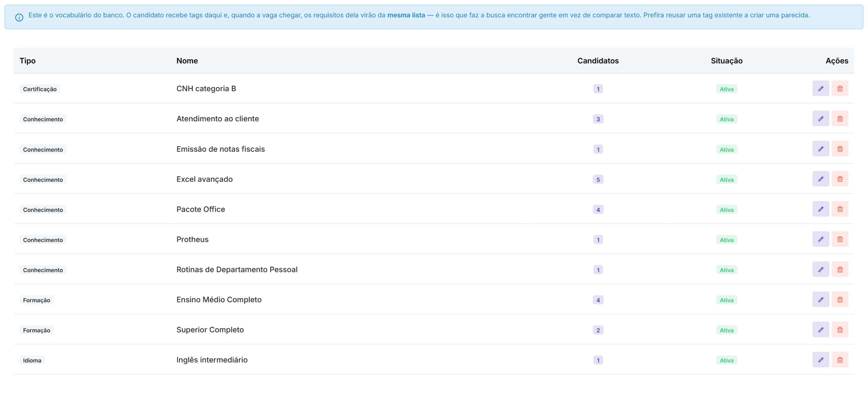868x403 pixels.
Task: Select the Excel avançado name cell
Action: click(204, 179)
